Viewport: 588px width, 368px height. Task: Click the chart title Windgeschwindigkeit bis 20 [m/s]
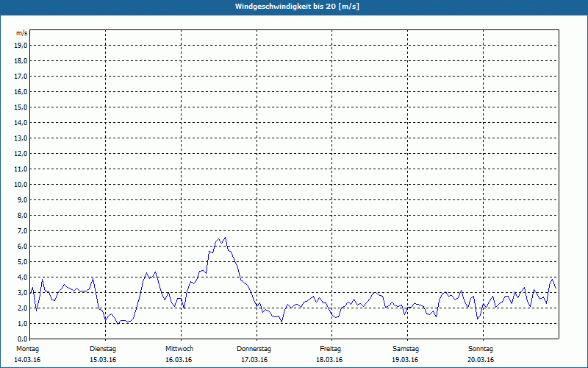click(297, 7)
